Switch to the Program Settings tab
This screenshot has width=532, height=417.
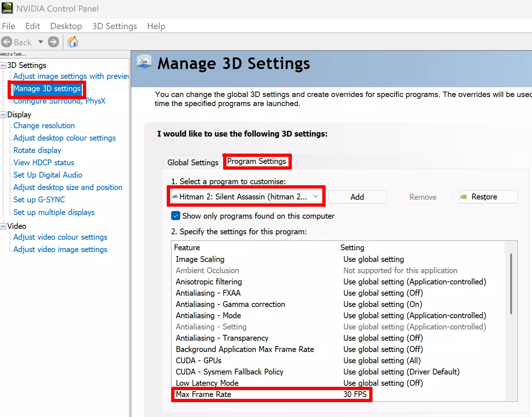pyautogui.click(x=257, y=161)
